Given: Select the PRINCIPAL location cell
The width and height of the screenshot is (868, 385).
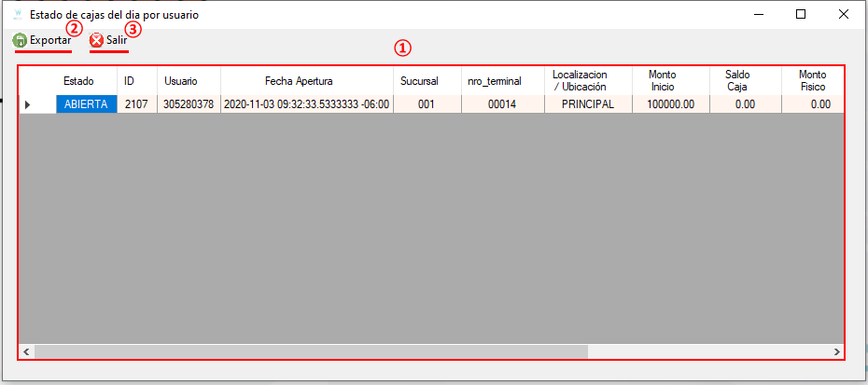Looking at the screenshot, I should [x=588, y=104].
